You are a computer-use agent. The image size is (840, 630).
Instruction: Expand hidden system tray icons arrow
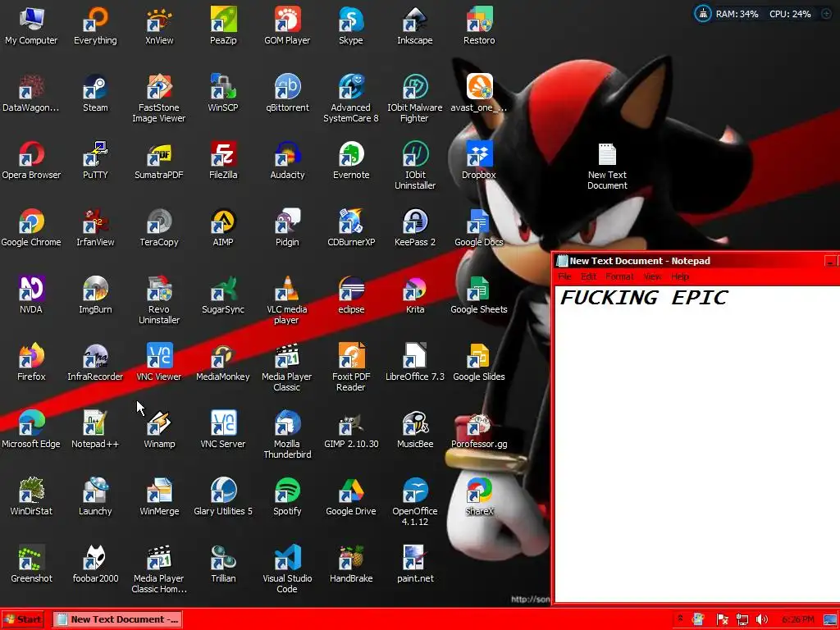coord(680,619)
